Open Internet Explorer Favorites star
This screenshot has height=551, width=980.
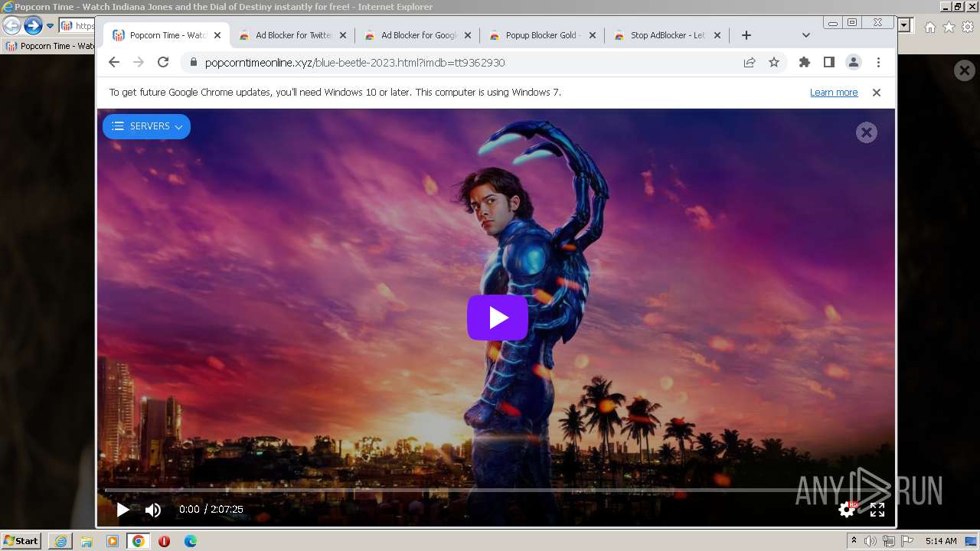pyautogui.click(x=949, y=27)
